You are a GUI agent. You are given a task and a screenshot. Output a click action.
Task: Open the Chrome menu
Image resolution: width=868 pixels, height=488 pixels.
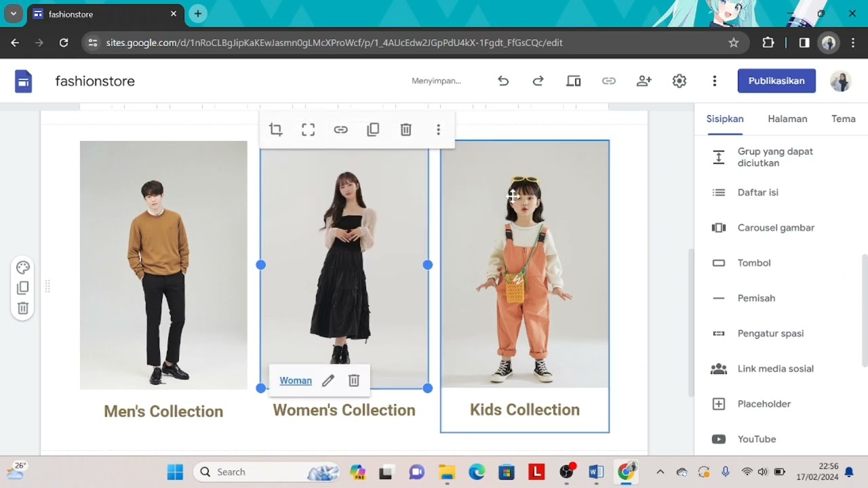[853, 43]
